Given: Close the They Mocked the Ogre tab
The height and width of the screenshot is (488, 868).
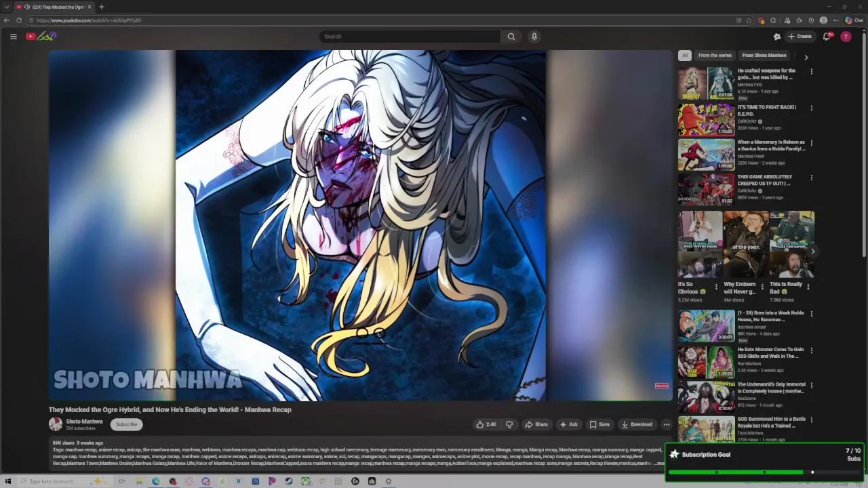Looking at the screenshot, I should point(90,7).
